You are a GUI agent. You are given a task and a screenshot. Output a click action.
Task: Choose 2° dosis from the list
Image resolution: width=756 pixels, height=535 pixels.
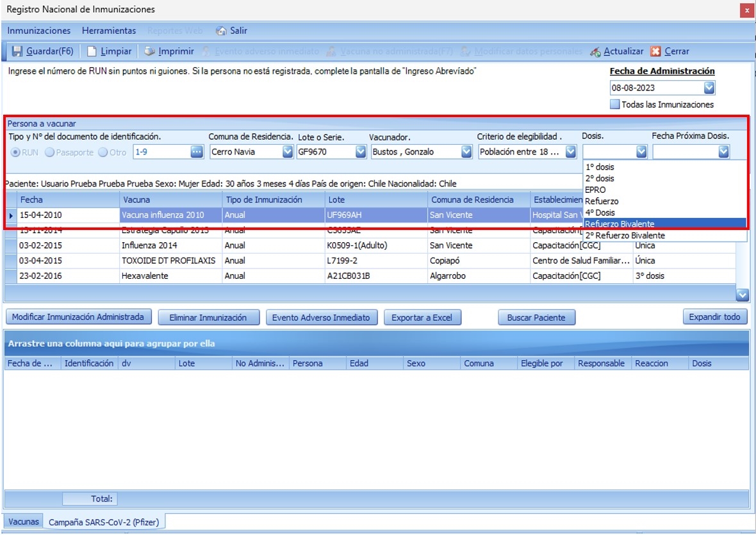664,178
